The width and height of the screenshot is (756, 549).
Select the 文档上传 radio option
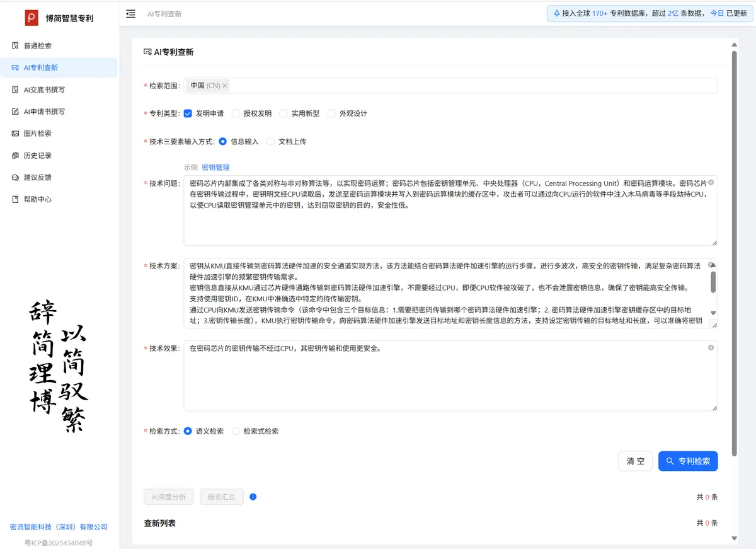(271, 142)
